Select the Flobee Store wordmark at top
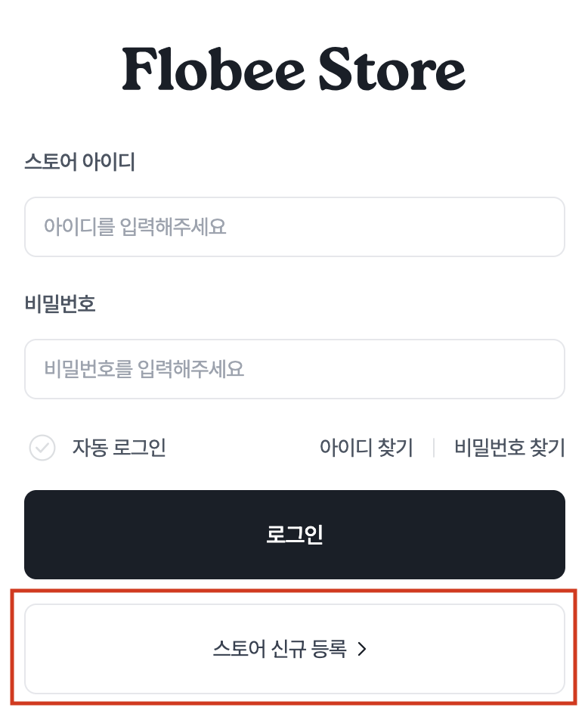588x720 pixels. click(x=294, y=70)
